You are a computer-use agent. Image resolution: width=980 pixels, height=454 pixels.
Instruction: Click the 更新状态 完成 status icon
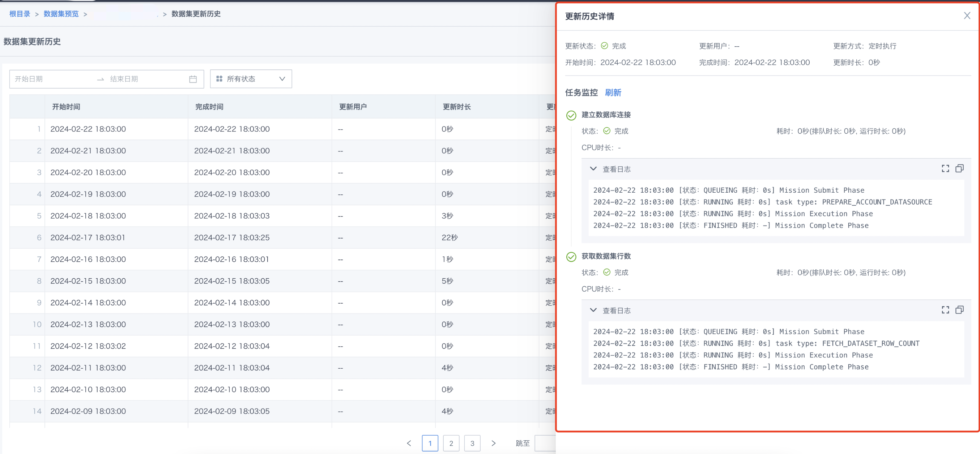[x=604, y=46]
